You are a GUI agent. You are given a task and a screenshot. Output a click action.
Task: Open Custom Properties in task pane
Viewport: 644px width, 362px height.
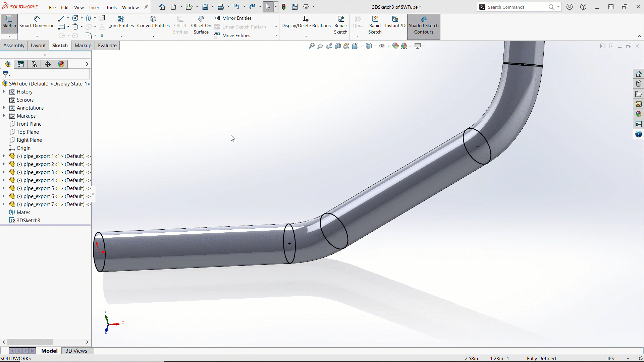[639, 124]
